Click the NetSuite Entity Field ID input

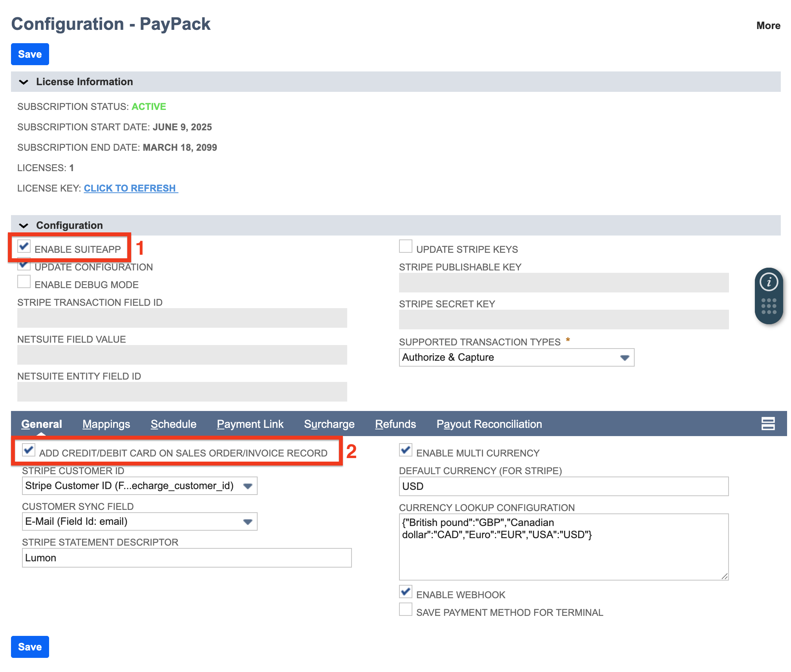point(182,392)
